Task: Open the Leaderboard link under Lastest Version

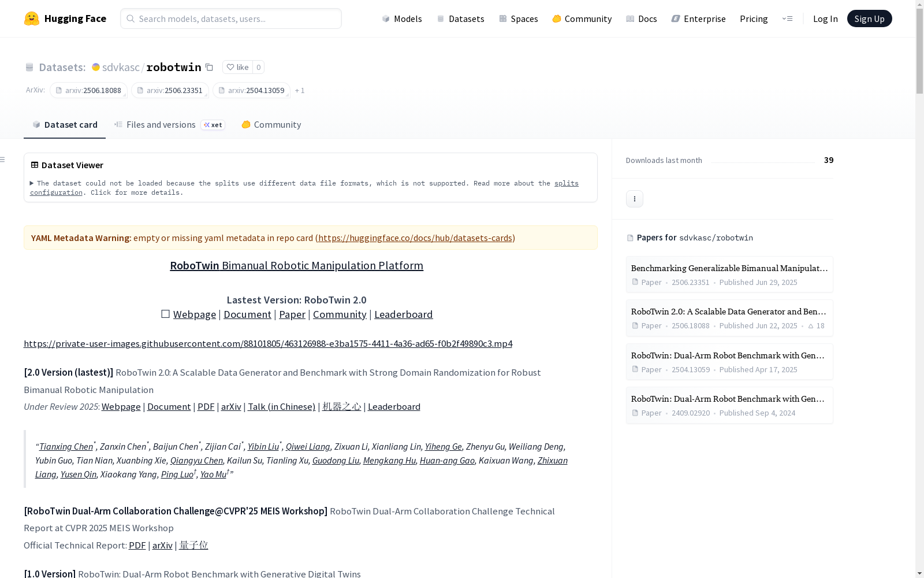Action: pyautogui.click(x=403, y=314)
